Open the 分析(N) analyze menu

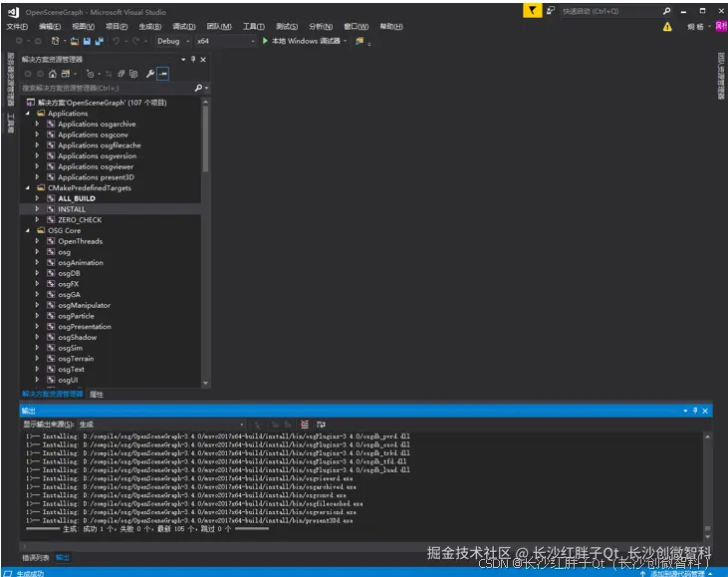[x=321, y=27]
